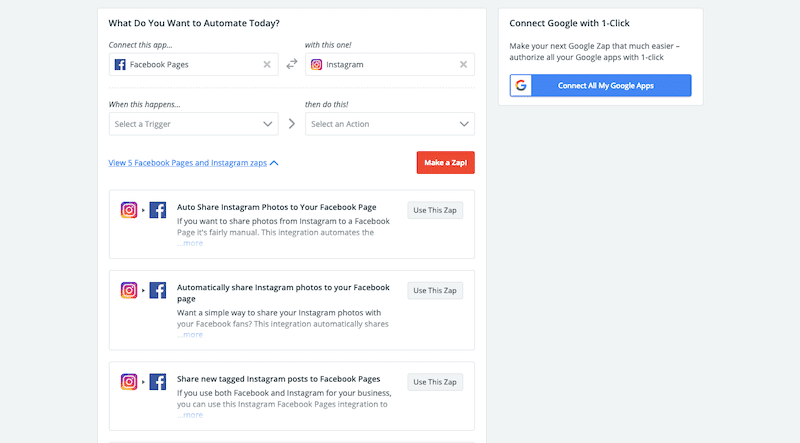Collapse View 5 Facebook Pages and Instagram zaps
This screenshot has width=800, height=443.
(187, 163)
